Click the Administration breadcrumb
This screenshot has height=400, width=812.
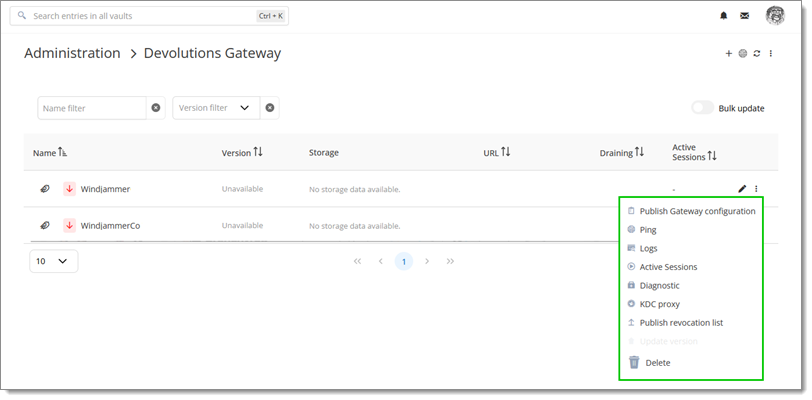tap(72, 53)
